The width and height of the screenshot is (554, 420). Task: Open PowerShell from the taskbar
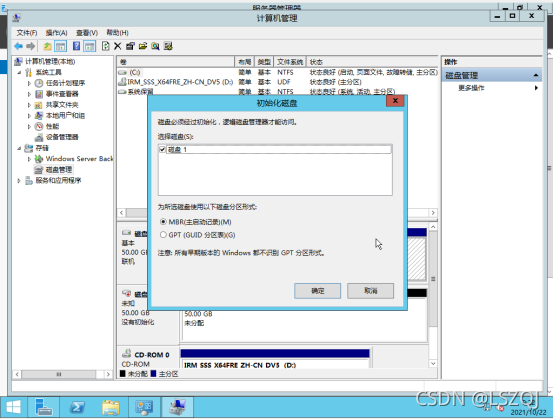click(x=77, y=407)
